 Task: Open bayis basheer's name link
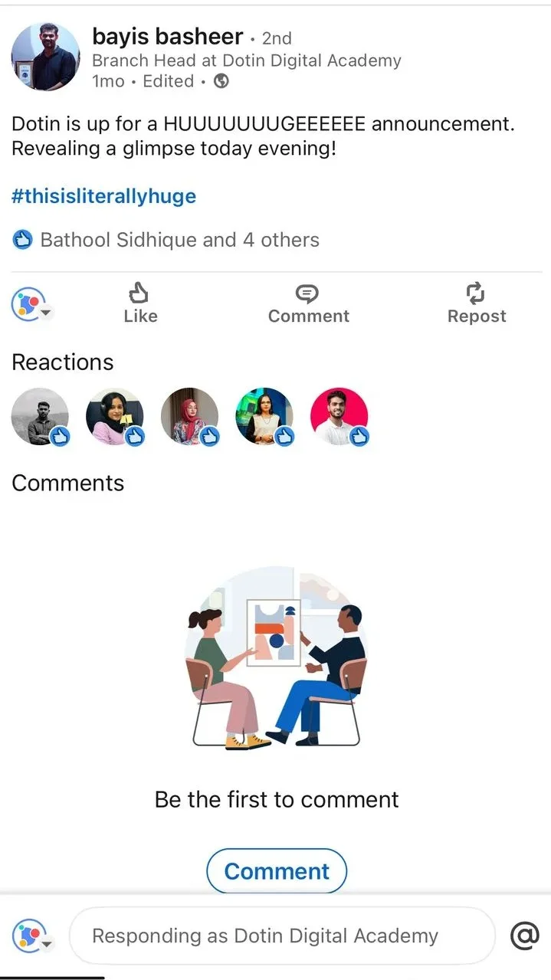click(x=167, y=35)
